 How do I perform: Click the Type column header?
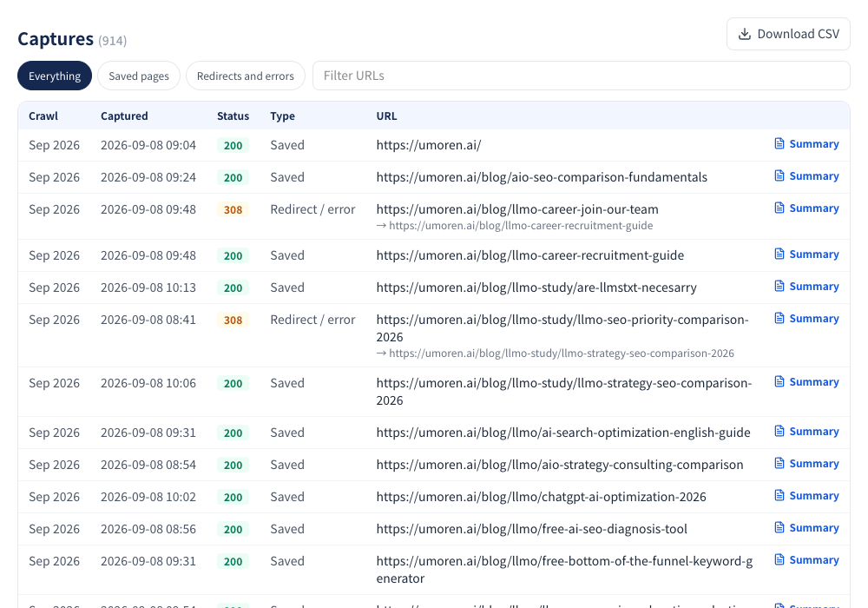coord(282,116)
